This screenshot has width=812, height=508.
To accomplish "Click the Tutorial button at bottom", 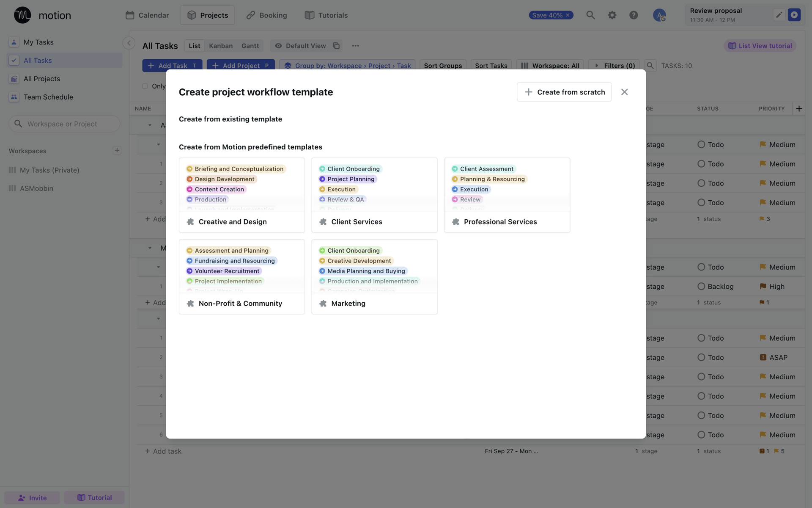I will 94,497.
